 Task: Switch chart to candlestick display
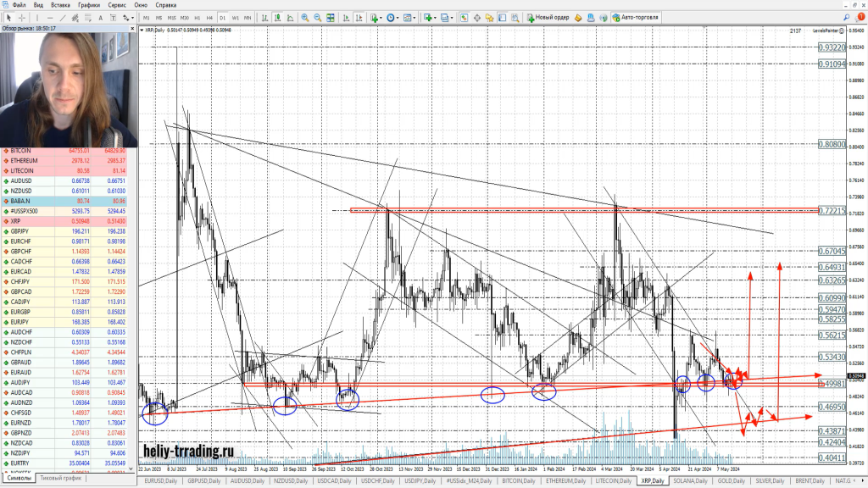tap(277, 17)
